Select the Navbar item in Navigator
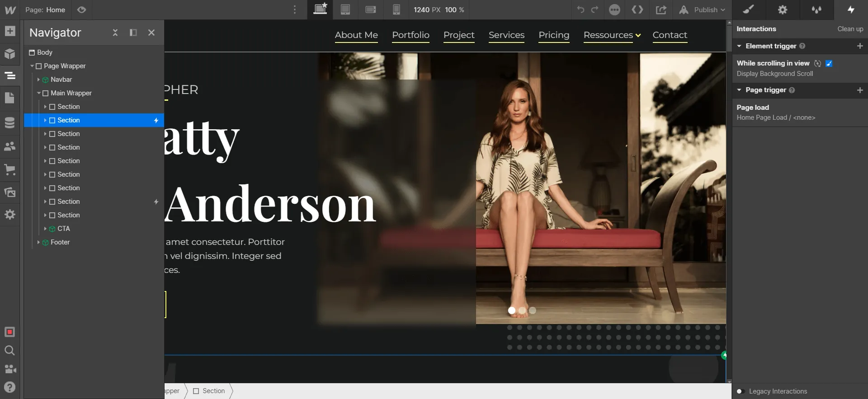Screen dimensions: 868x399 (x=61, y=80)
